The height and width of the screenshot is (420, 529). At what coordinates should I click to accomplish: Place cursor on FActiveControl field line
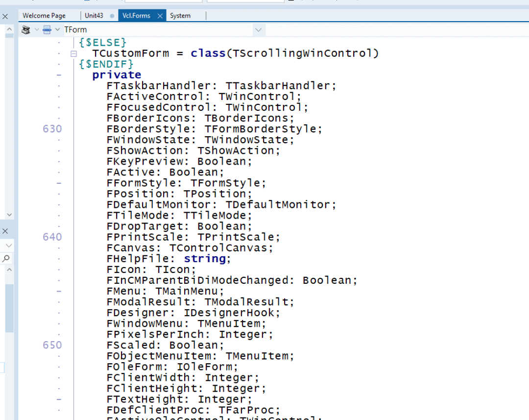click(x=204, y=97)
